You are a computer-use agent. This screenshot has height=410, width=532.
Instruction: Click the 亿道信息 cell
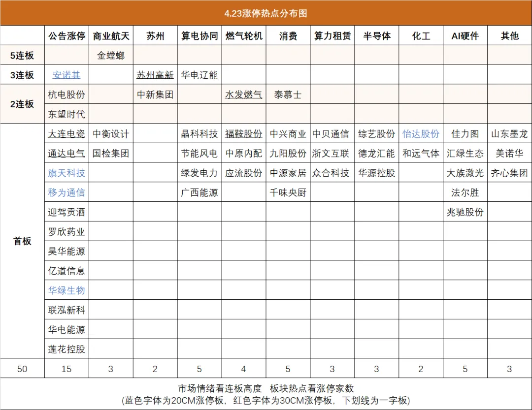[66, 271]
